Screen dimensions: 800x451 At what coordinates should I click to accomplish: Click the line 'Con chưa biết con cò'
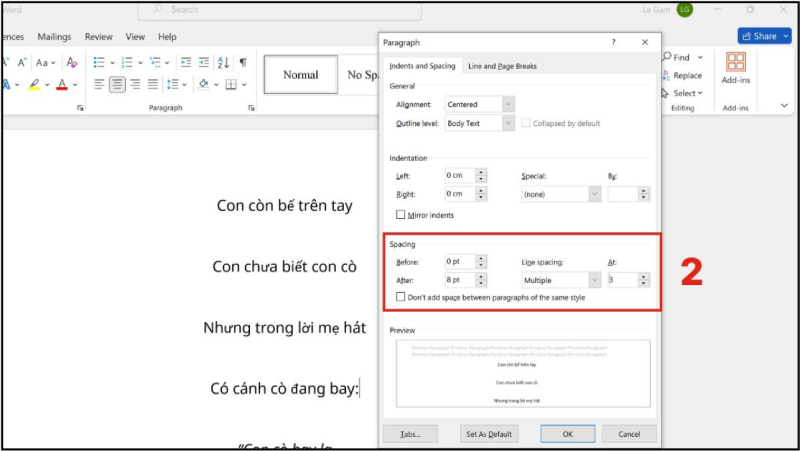[284, 266]
